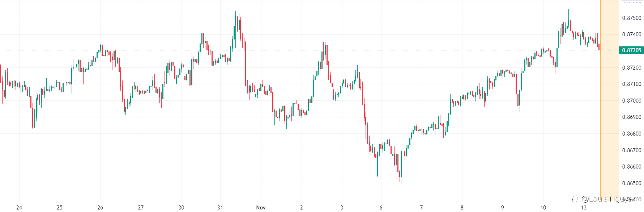Click the Nov month label on time axis

pyautogui.click(x=261, y=208)
